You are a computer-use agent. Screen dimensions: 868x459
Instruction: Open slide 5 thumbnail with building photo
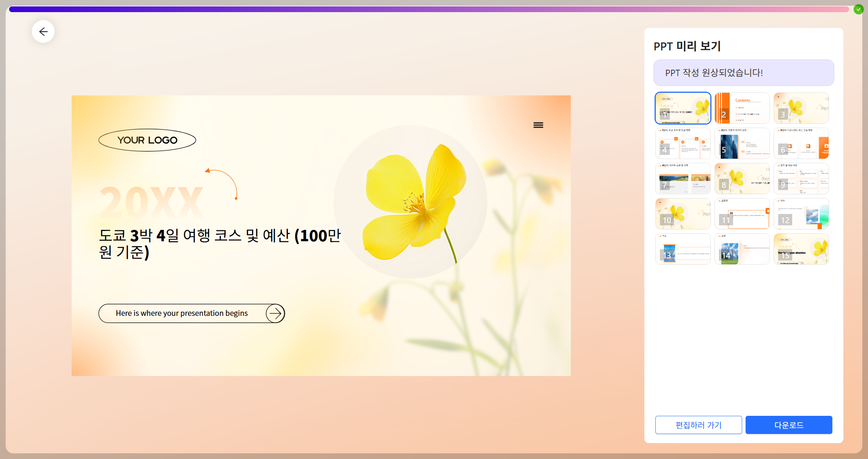[742, 144]
